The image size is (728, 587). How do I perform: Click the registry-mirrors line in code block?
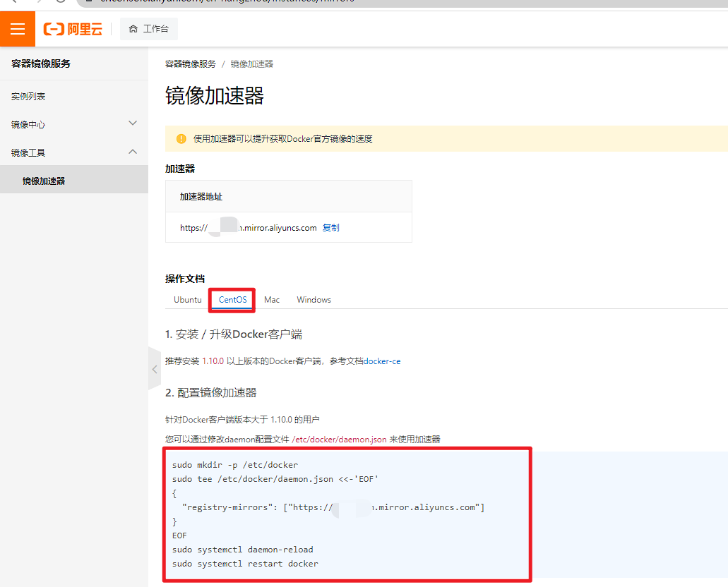click(333, 508)
